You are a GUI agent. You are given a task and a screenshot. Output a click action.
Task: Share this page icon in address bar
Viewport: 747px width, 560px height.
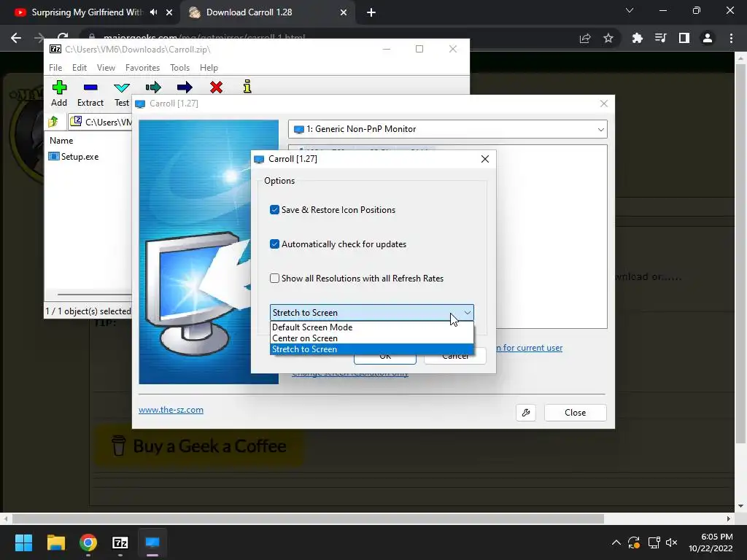[585, 38]
